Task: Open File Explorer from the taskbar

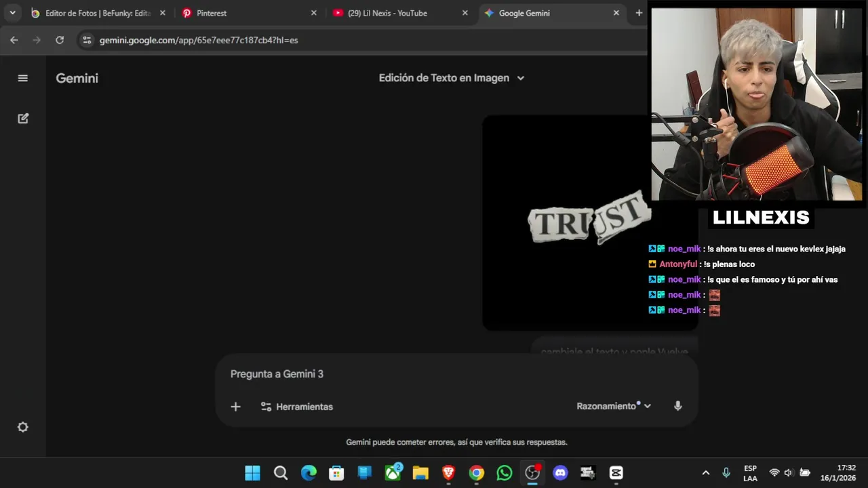Action: click(x=420, y=473)
